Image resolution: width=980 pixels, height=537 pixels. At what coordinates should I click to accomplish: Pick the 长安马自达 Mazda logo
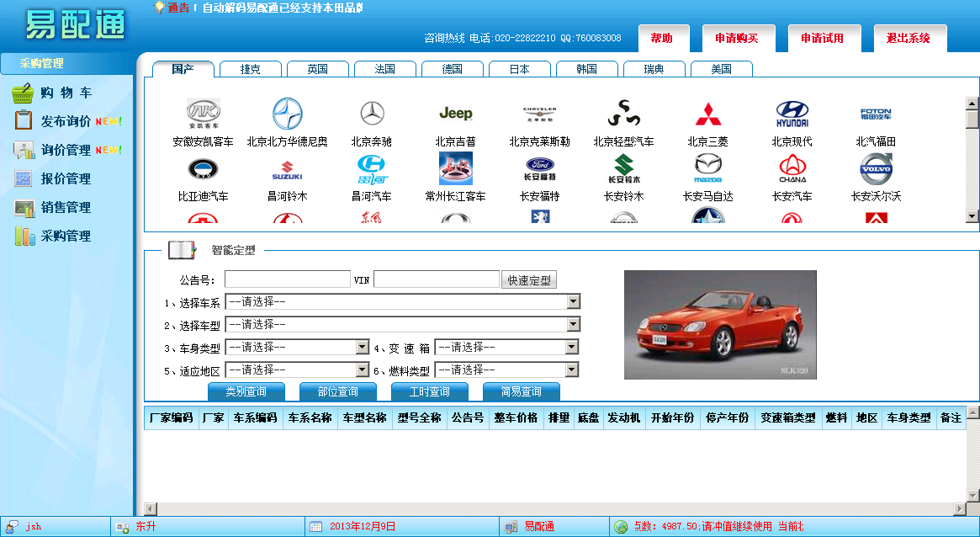click(708, 169)
